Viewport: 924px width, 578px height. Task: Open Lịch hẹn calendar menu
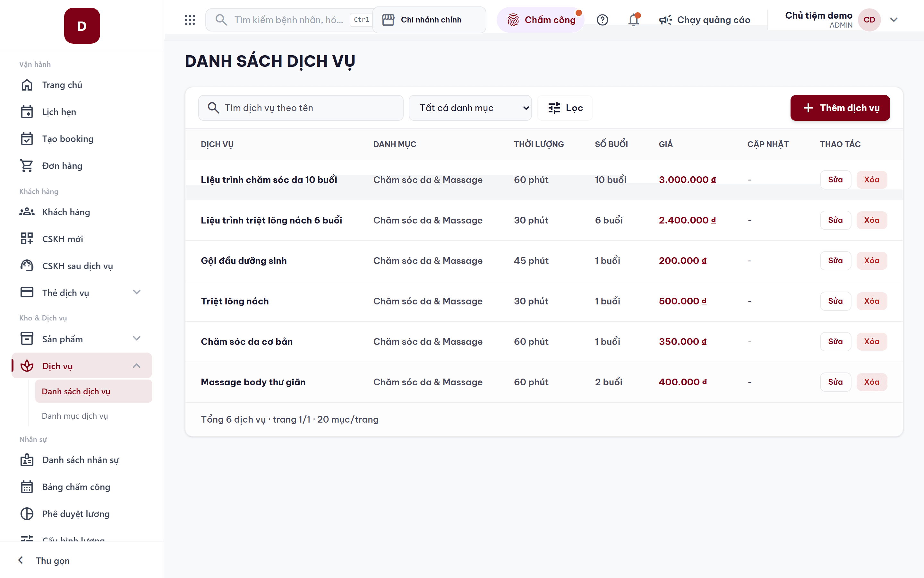[x=82, y=112]
